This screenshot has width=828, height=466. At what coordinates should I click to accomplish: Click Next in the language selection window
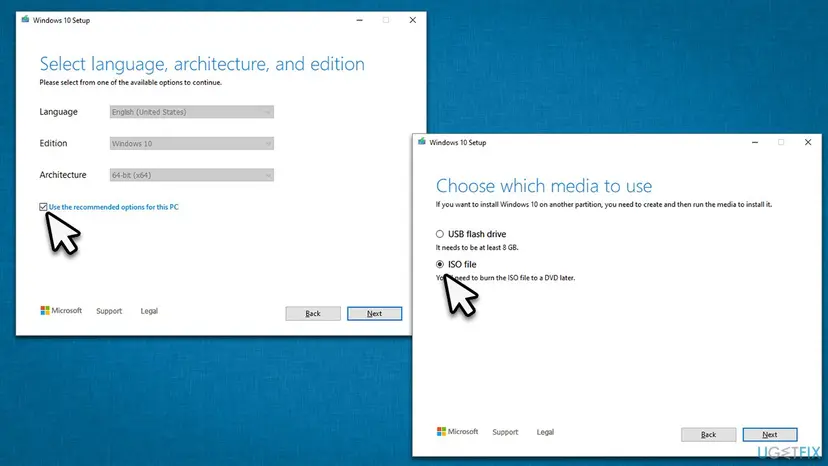click(x=374, y=313)
